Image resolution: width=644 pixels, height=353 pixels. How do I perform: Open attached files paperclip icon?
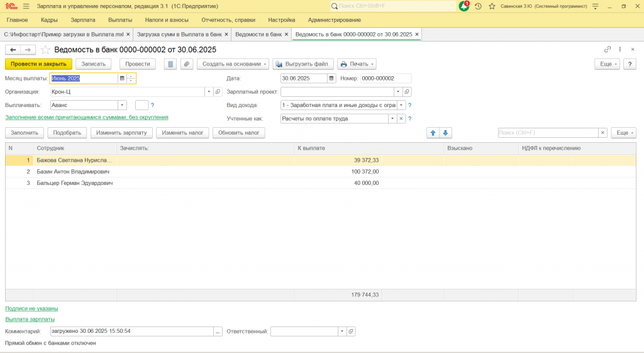(x=186, y=64)
